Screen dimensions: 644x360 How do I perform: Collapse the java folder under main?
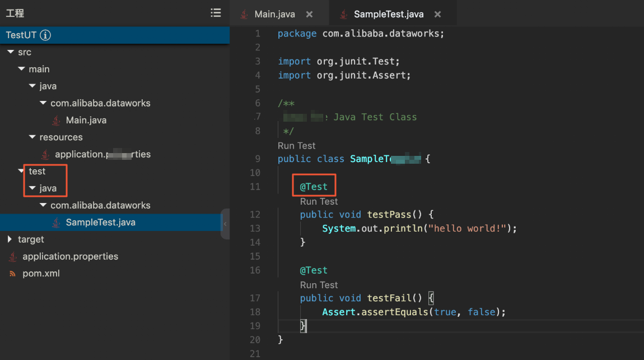coord(32,86)
